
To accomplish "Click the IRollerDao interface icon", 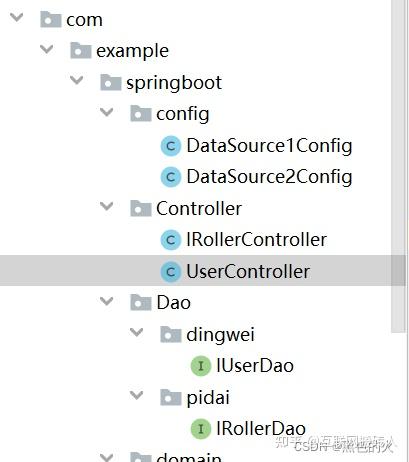I will coord(201,429).
